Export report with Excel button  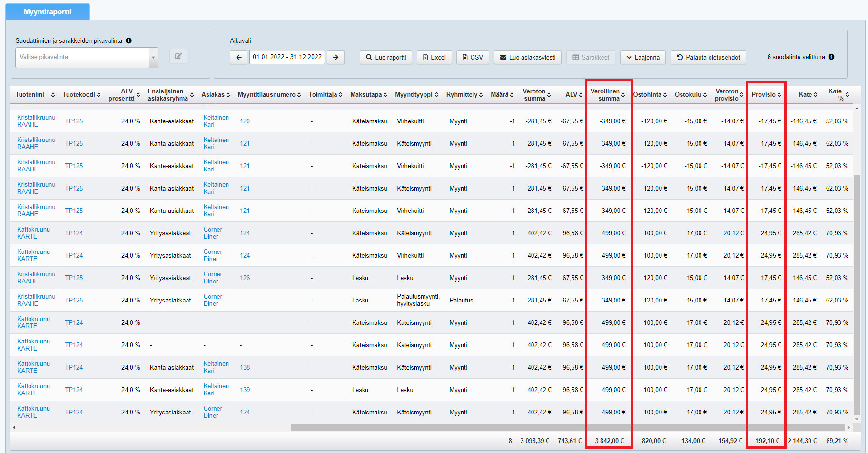(x=434, y=57)
